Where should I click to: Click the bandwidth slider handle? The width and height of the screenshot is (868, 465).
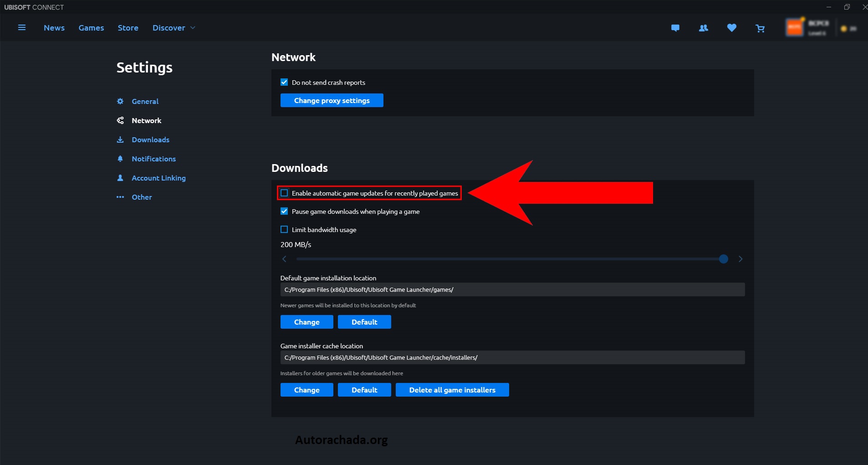coord(723,259)
